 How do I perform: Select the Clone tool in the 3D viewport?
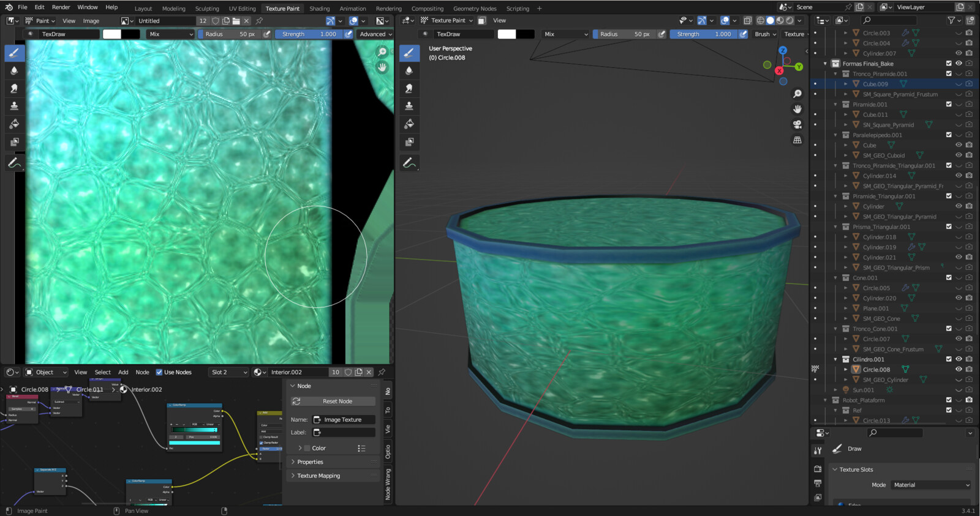pyautogui.click(x=409, y=106)
